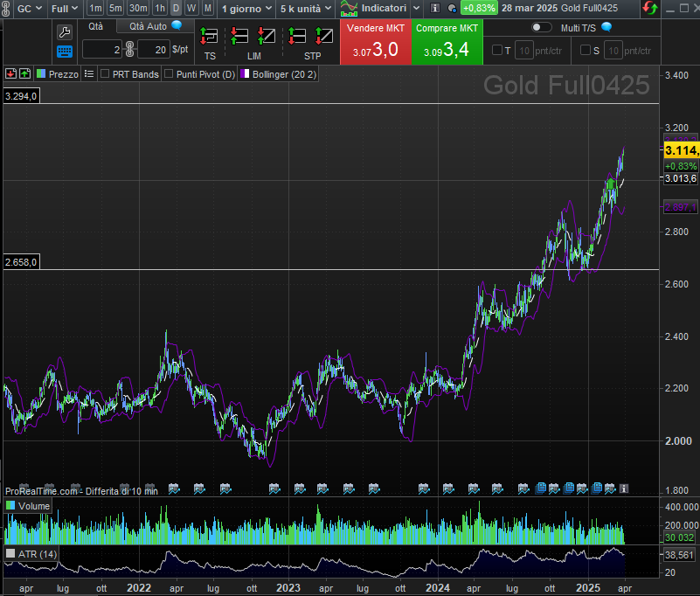Image resolution: width=700 pixels, height=596 pixels.
Task: Open the wrench settings icon
Action: coord(65,31)
